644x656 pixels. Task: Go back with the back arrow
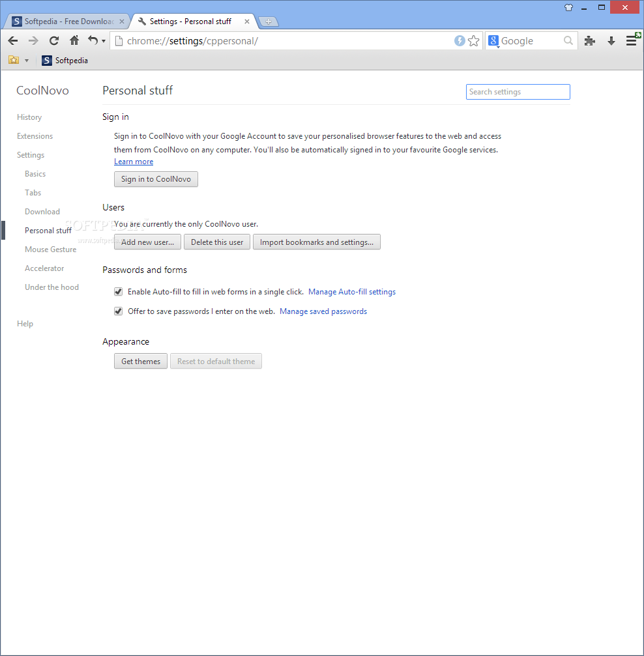pos(13,40)
